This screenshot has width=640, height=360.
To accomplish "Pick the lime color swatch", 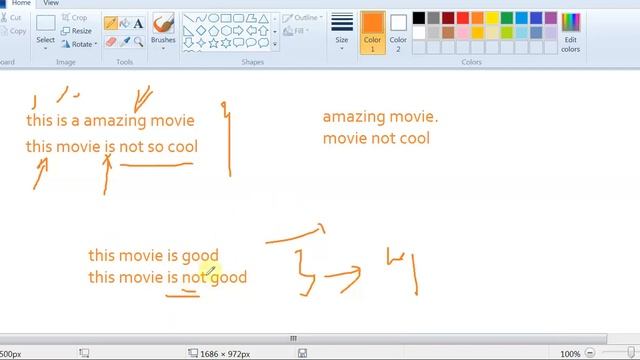I will point(507,33).
